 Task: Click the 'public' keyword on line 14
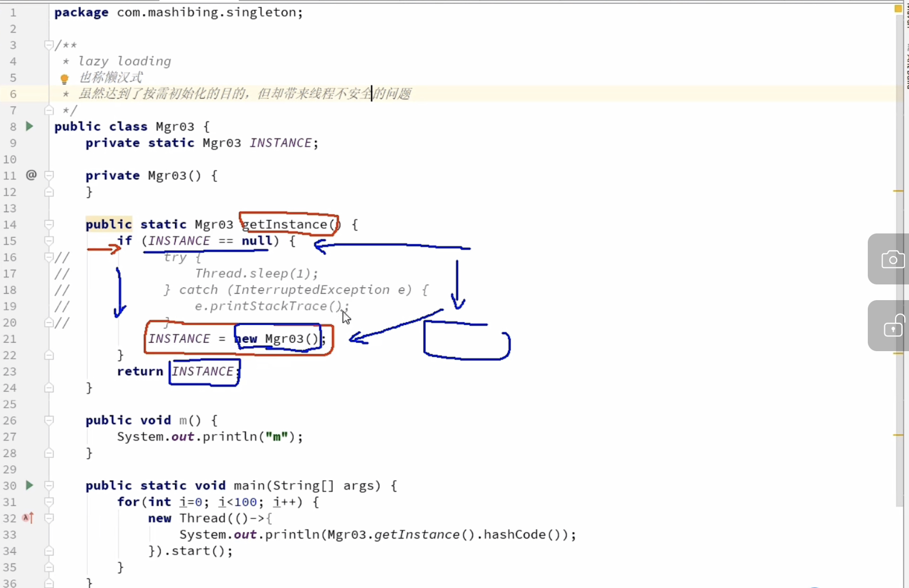coord(108,225)
